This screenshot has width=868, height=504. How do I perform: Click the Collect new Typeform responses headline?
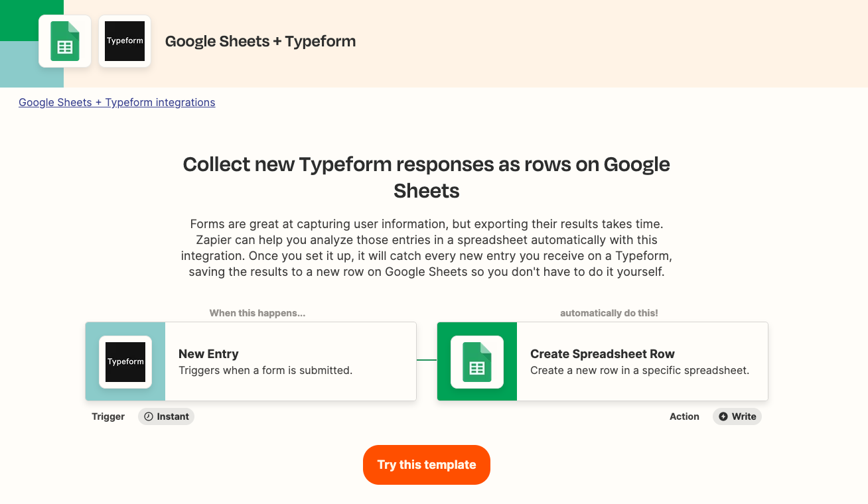427,177
